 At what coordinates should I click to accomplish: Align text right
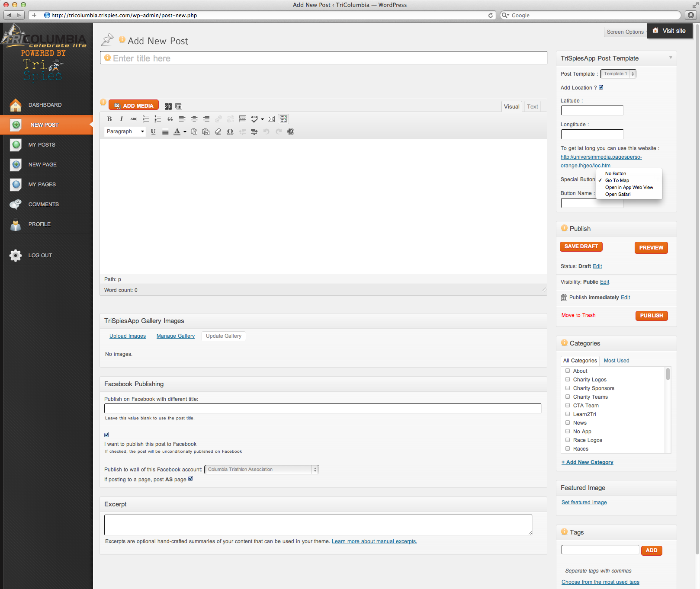pos(206,119)
